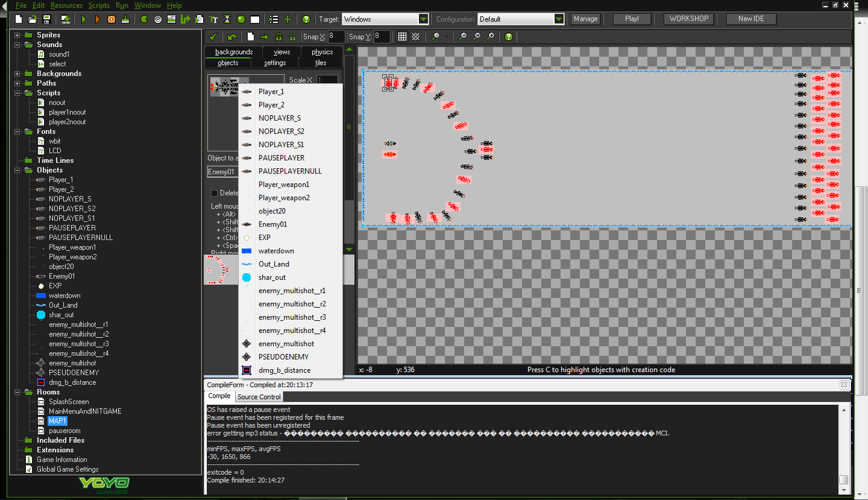
Task: Create a background with the picture icon
Action: 172,19
